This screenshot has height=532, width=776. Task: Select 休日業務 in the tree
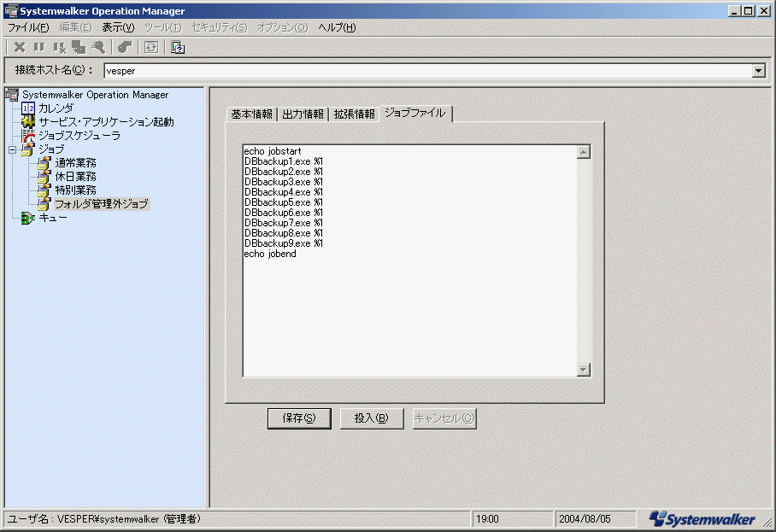pyautogui.click(x=76, y=176)
